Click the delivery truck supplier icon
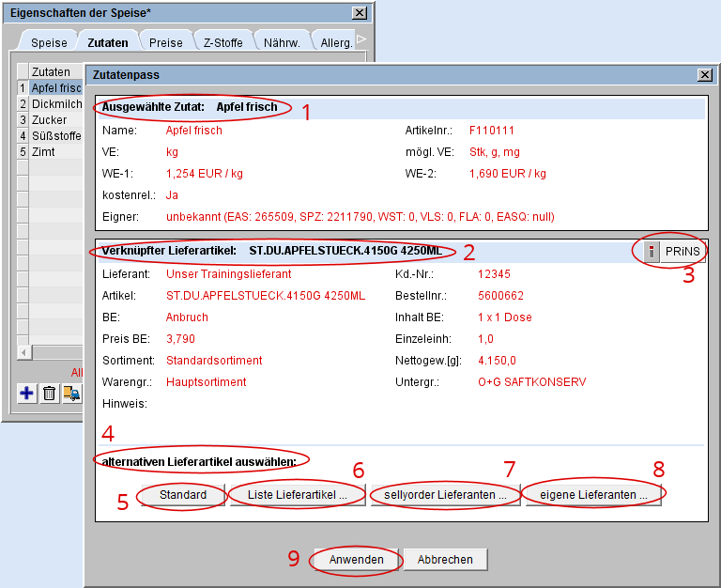 71,394
